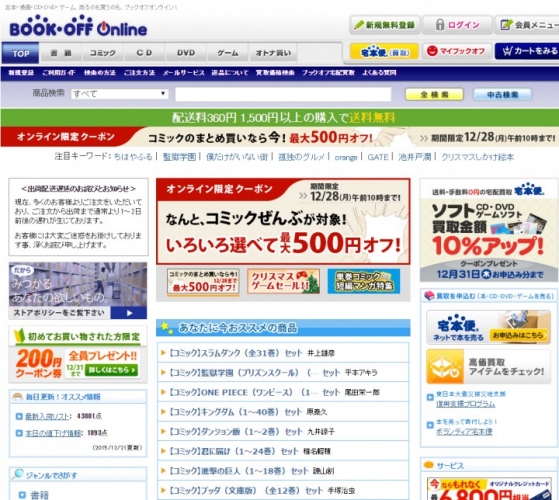Click the blue 中古検索 button

pos(503,94)
